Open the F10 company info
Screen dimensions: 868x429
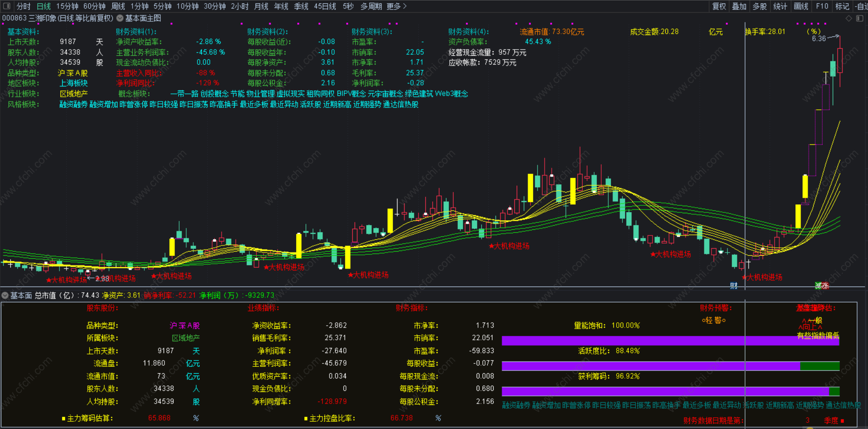pos(822,6)
